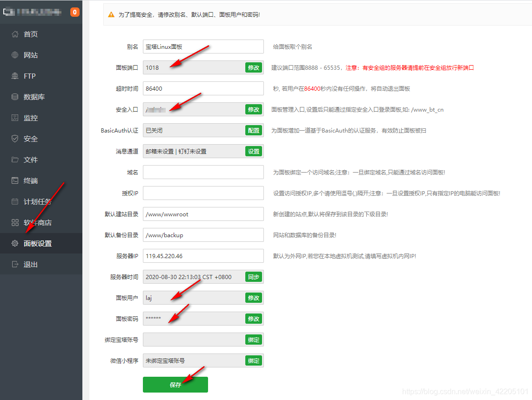Select the 安全 (Security) sidebar icon
Screen dimensions: 532x400
click(x=28, y=138)
